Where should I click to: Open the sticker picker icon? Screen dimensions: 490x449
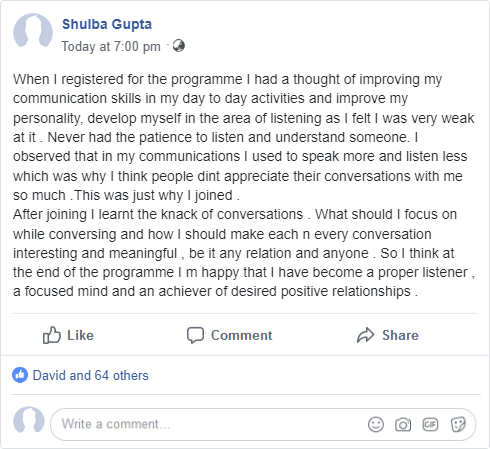click(x=458, y=424)
